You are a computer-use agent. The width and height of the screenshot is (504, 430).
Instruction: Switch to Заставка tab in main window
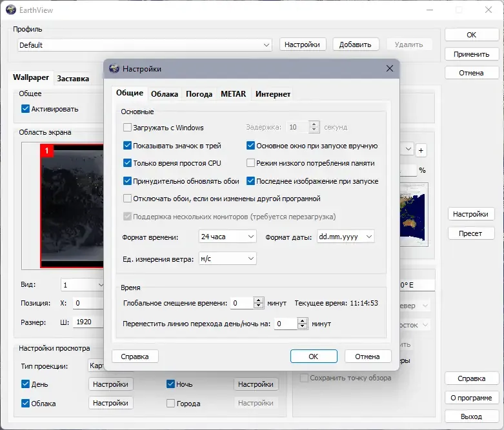[73, 79]
